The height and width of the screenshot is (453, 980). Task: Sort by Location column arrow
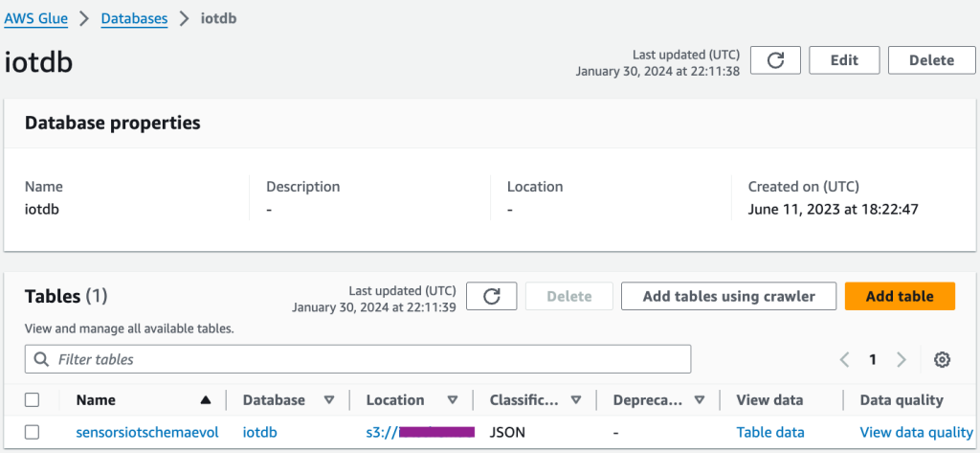452,400
